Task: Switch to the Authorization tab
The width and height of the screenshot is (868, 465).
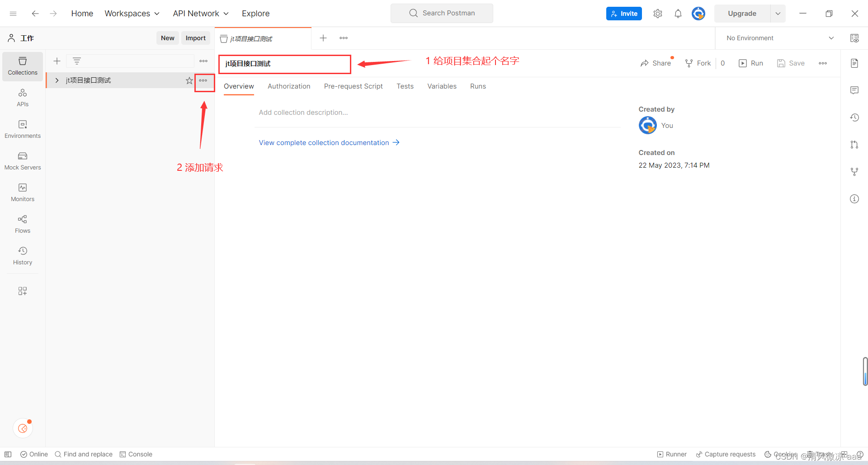Action: [x=289, y=86]
